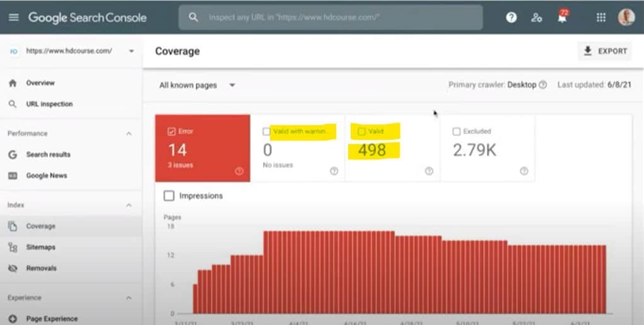
Task: Click the Google News icon
Action: tap(13, 176)
